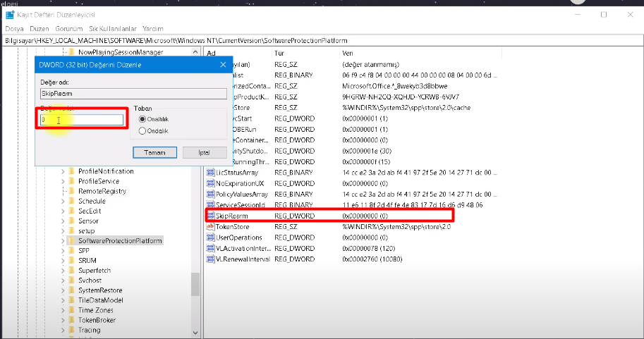This screenshot has height=339, width=644.
Task: Click the UserOperations value icon
Action: pos(210,238)
